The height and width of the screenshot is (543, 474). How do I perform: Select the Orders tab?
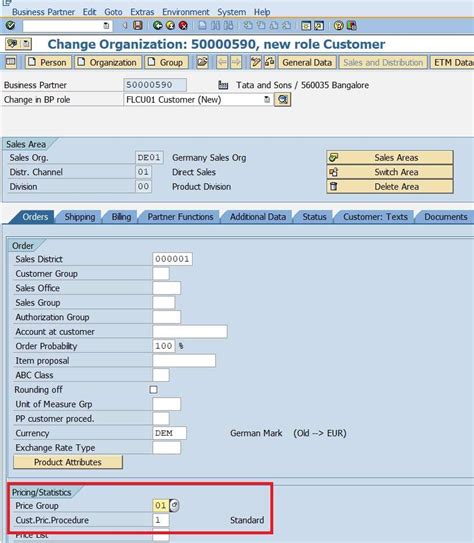click(x=35, y=217)
